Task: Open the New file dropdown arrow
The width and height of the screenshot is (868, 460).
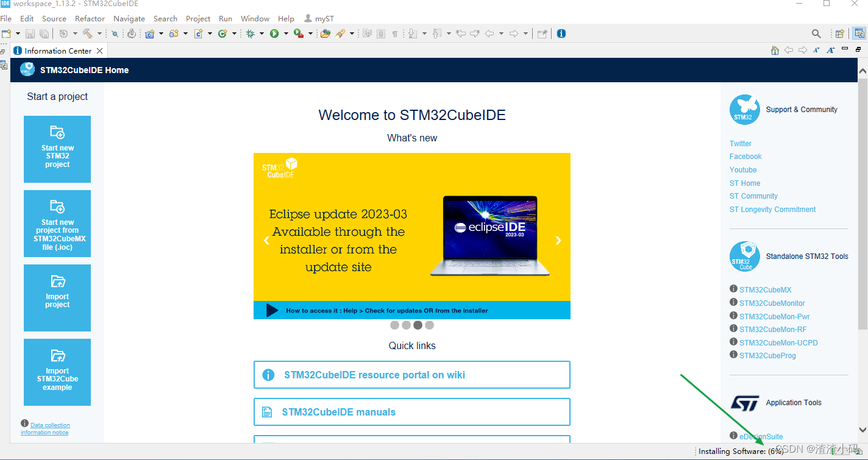Action: coord(18,34)
